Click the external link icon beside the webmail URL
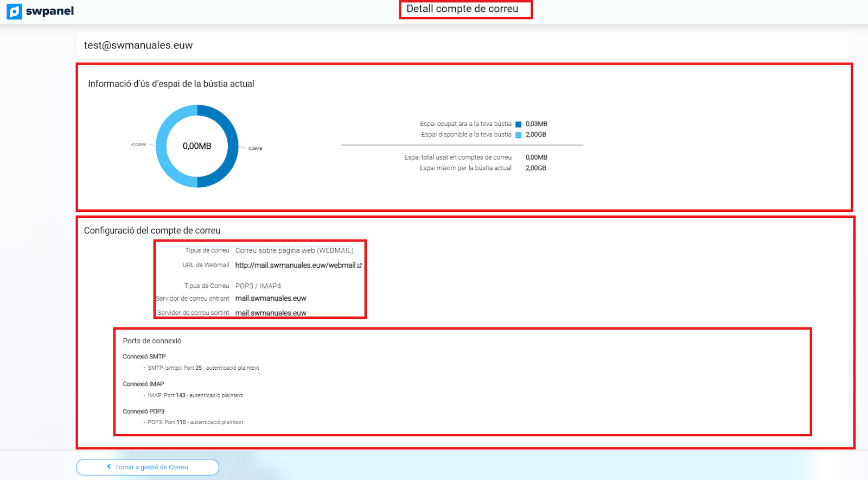This screenshot has width=868, height=480. tap(359, 266)
